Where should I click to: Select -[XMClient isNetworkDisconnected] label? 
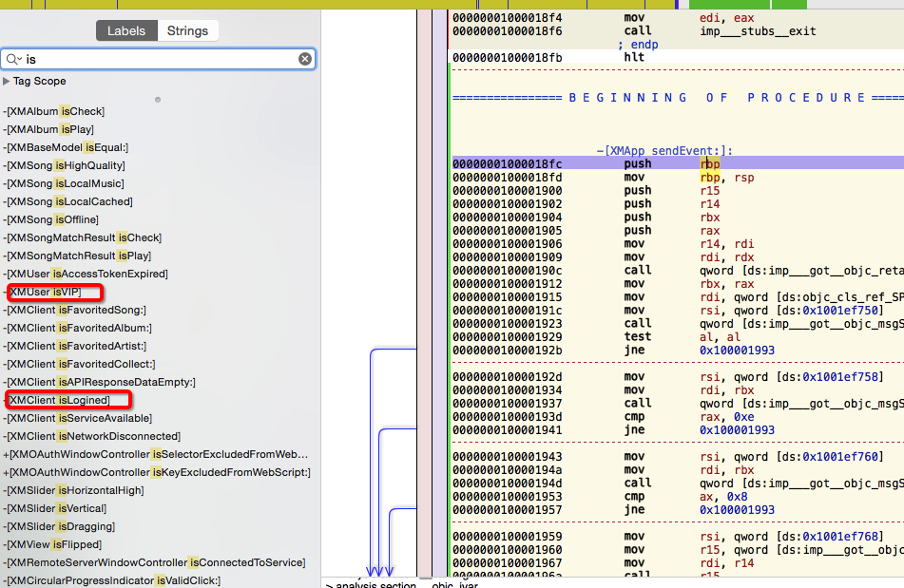coord(92,436)
